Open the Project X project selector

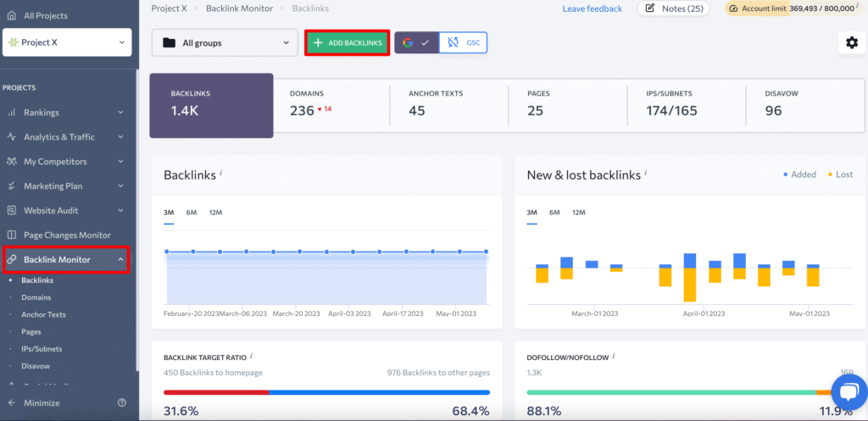point(67,42)
